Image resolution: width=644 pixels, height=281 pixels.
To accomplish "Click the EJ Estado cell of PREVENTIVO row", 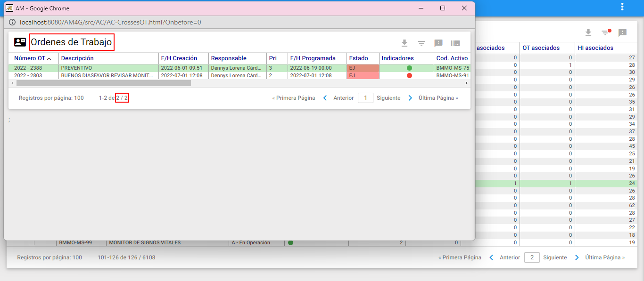I will pos(363,68).
